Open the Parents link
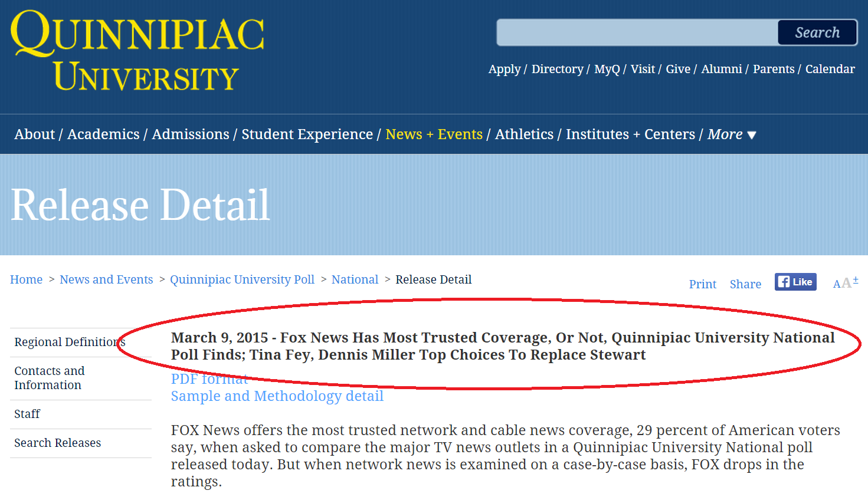This screenshot has width=868, height=497. click(x=774, y=69)
